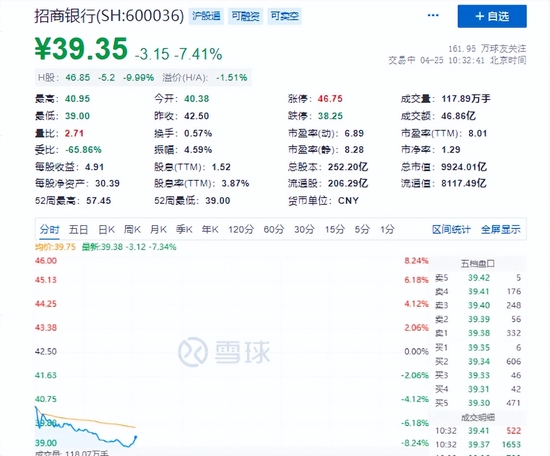Open the three-dot more options menu

[x=433, y=15]
